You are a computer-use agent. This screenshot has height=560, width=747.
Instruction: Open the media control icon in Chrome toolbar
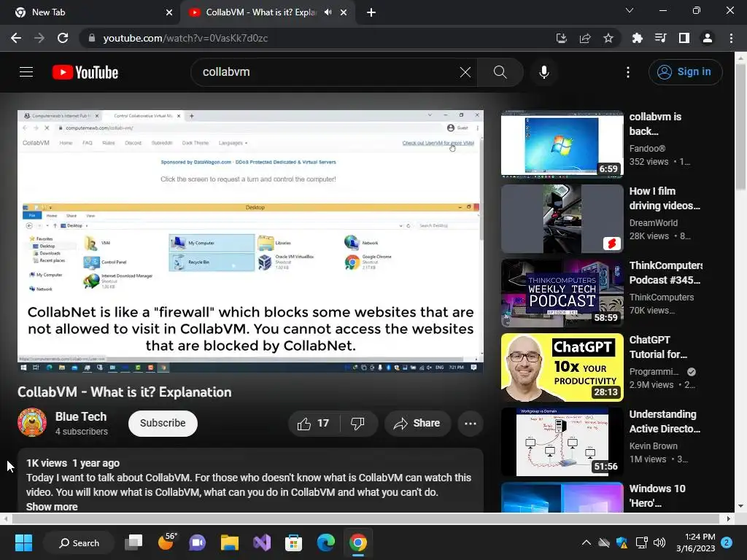coord(661,38)
